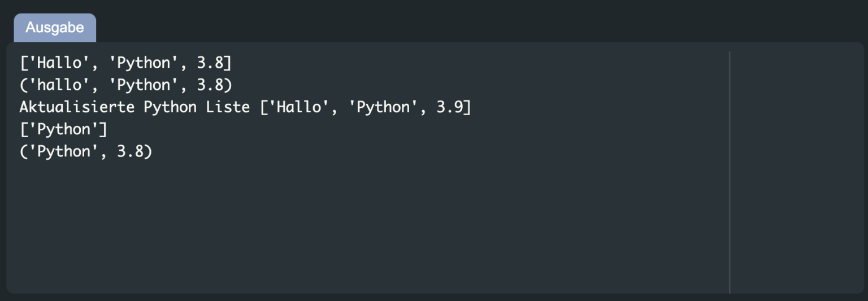Click the tuple output line starting with 'hallo'
Viewport: 868px width, 301px height.
(x=125, y=85)
